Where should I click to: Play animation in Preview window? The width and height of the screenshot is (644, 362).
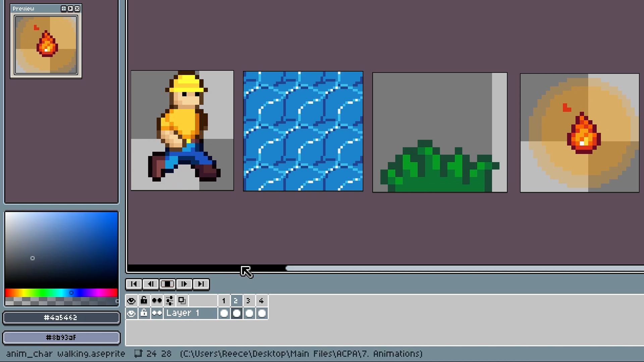click(x=70, y=9)
